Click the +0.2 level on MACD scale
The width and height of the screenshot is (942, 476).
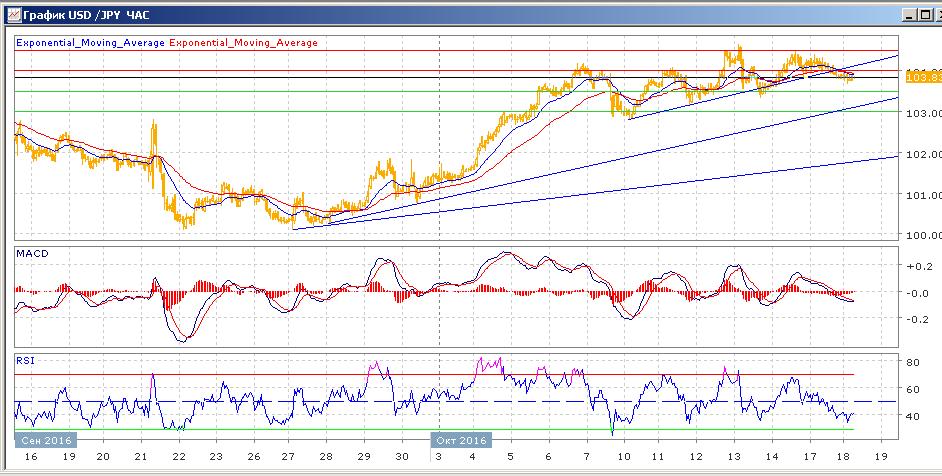(916, 267)
